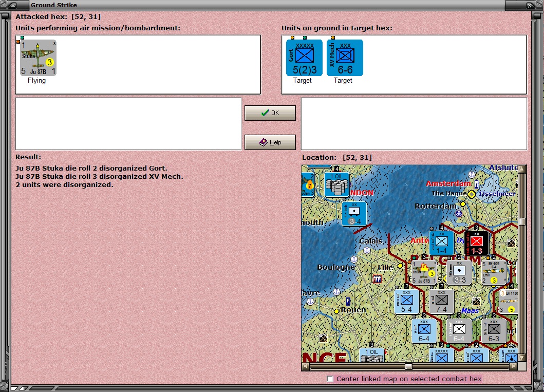The height and width of the screenshot is (392, 544).
Task: Click The Hague capital city marker
Action: (472, 194)
